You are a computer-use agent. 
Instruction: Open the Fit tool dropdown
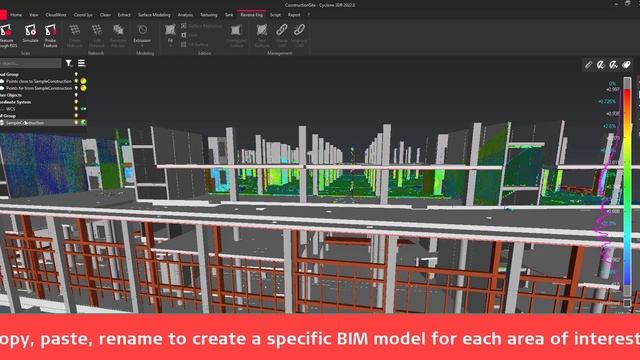point(170,35)
